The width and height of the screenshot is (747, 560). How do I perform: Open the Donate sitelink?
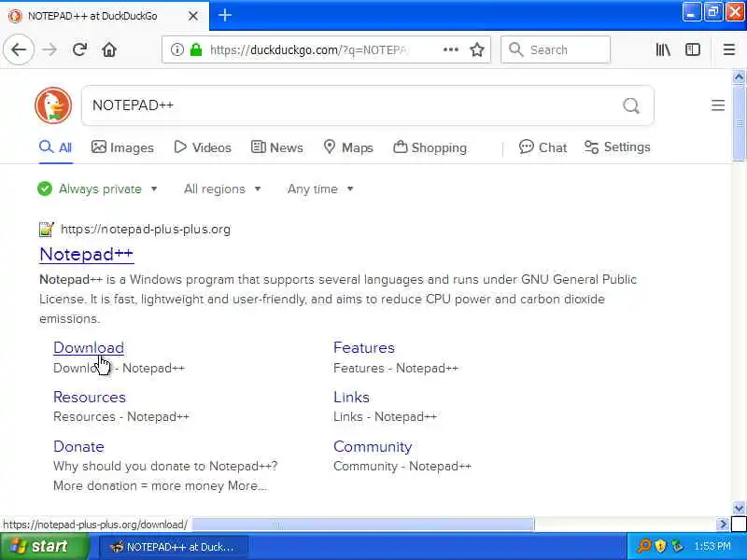(78, 447)
